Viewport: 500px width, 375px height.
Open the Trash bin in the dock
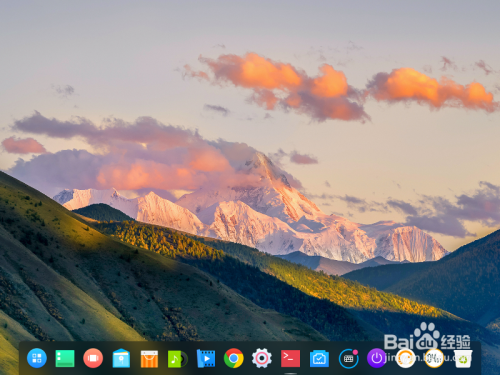[x=463, y=359]
